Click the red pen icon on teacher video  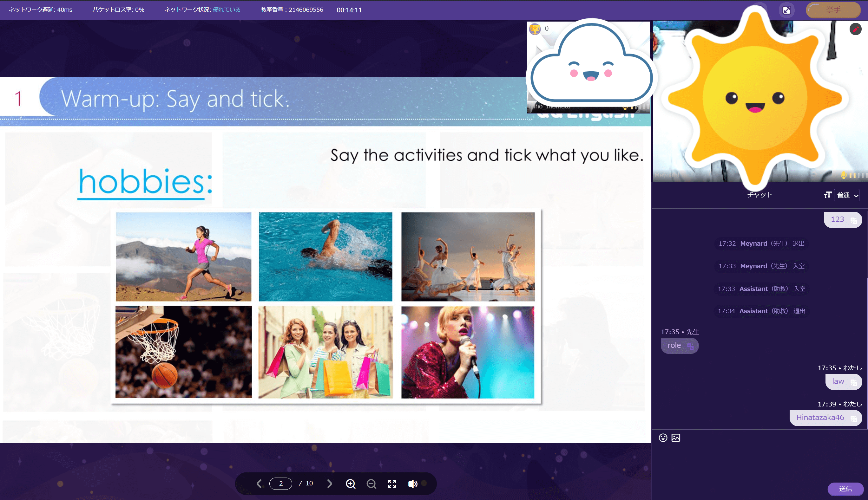pyautogui.click(x=855, y=29)
